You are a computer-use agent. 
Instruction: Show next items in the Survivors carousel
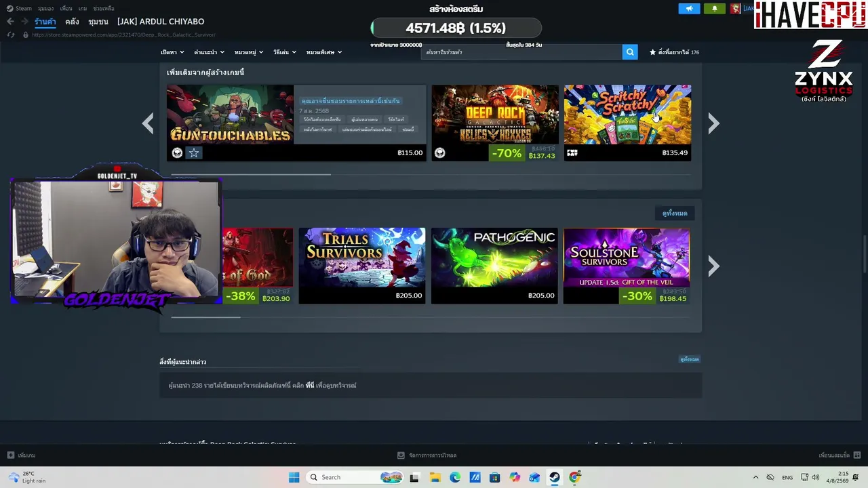point(713,266)
